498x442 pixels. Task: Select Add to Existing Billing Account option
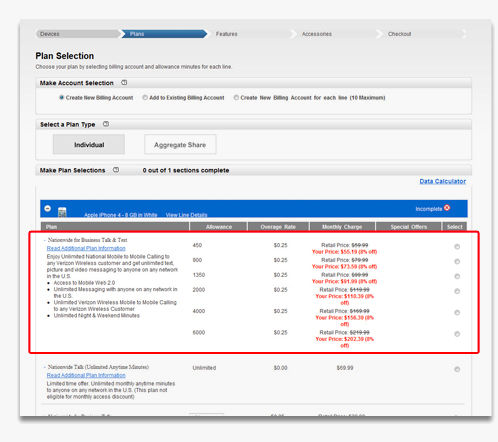(x=145, y=98)
